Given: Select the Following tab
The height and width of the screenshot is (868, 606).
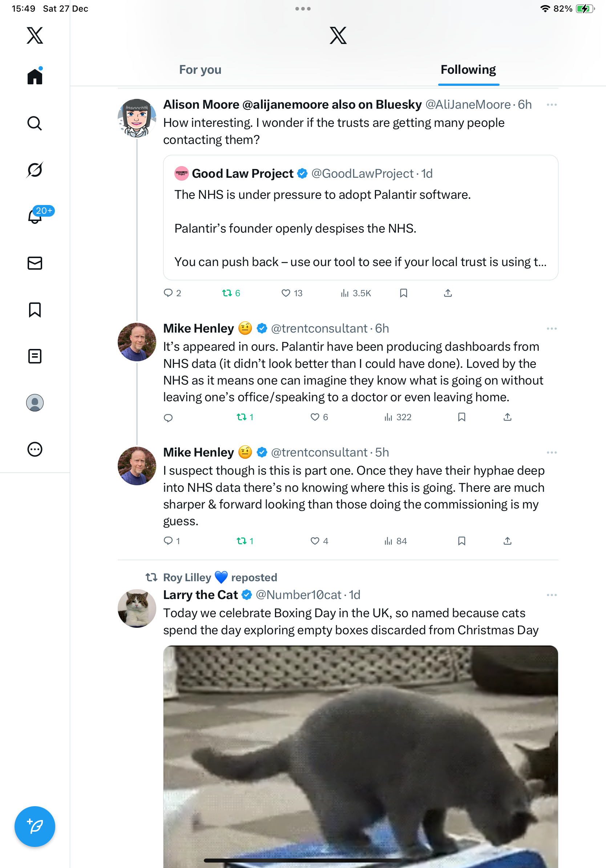Looking at the screenshot, I should pos(468,70).
